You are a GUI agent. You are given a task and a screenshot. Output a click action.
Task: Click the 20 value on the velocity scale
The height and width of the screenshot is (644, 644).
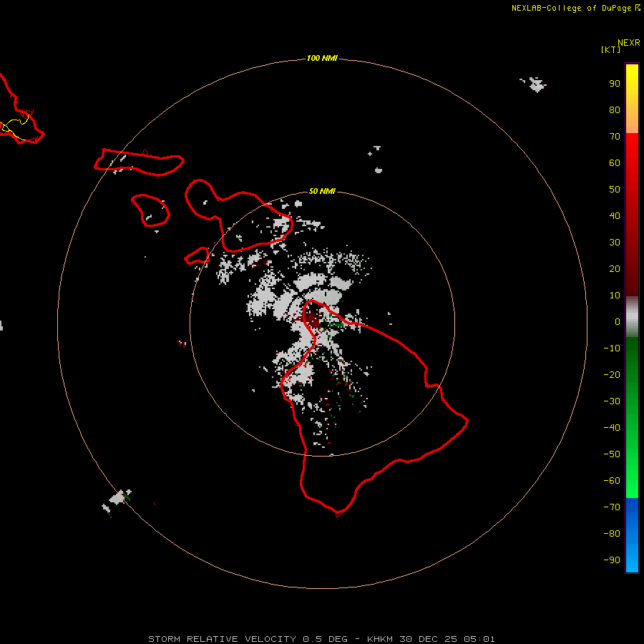click(615, 269)
